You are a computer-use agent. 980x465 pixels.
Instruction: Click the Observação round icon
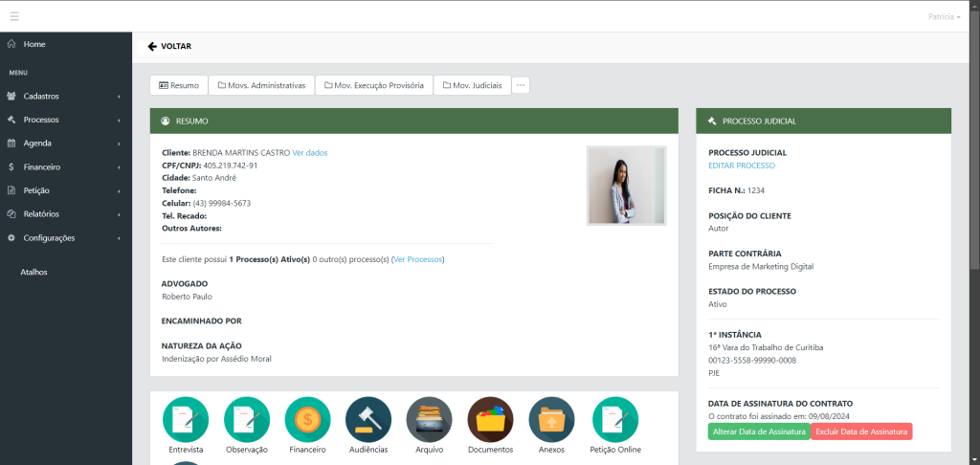tap(247, 419)
